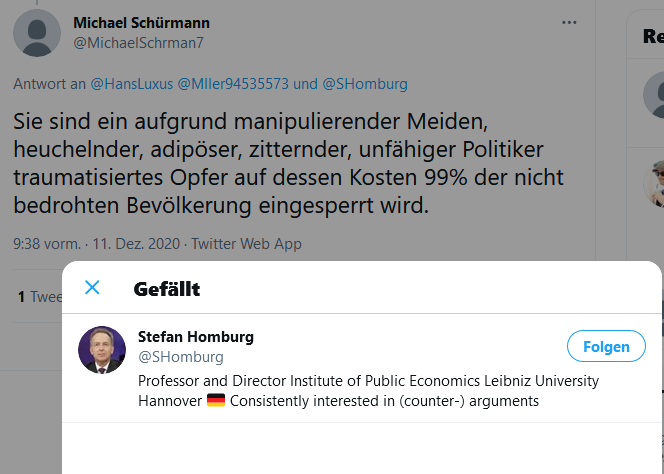Click the @MichaelSchrman7 handle
This screenshot has height=474, width=664.
pyautogui.click(x=138, y=43)
